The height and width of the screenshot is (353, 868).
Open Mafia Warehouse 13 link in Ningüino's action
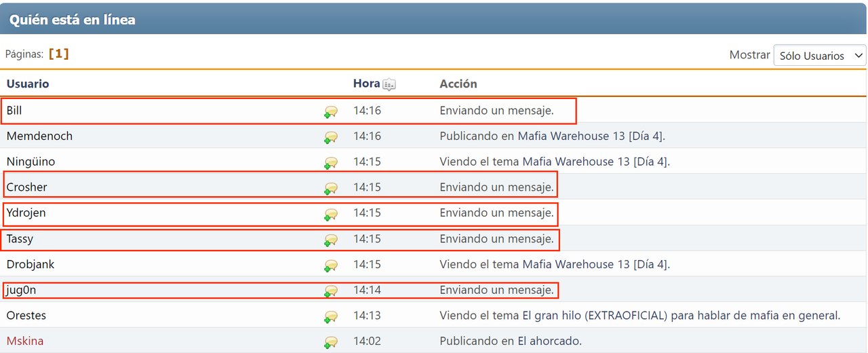(595, 162)
